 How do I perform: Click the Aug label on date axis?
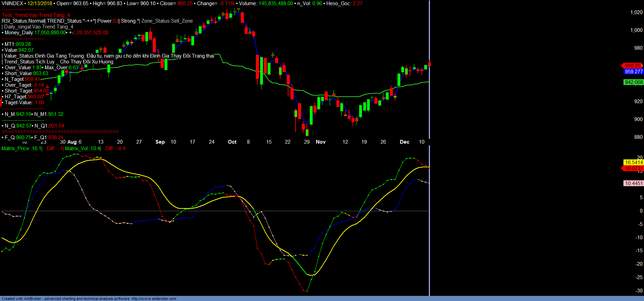pos(72,142)
